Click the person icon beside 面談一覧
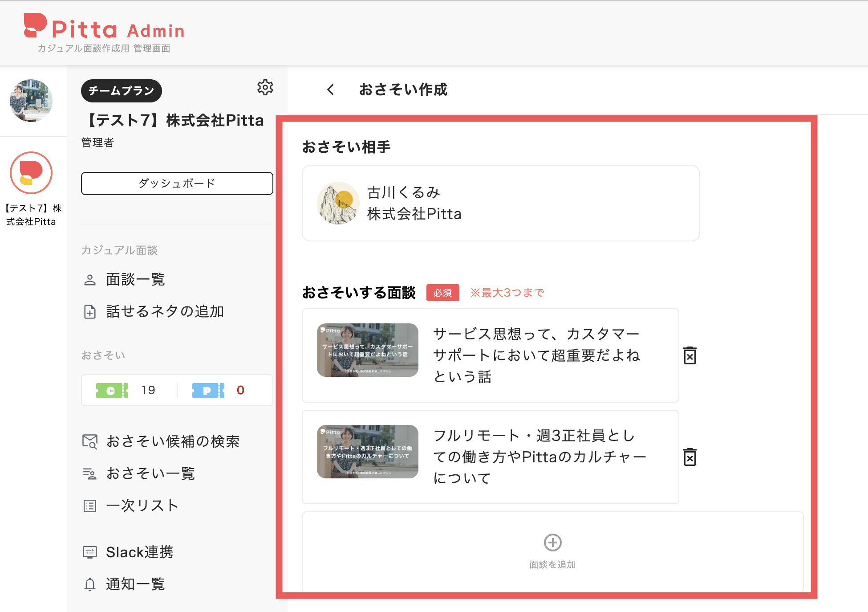 (x=90, y=280)
